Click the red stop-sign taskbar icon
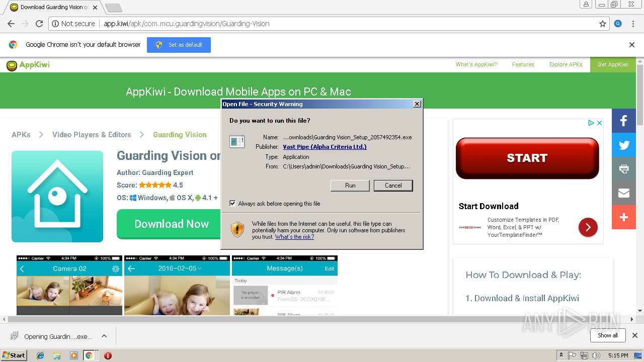The image size is (644, 362). (108, 355)
